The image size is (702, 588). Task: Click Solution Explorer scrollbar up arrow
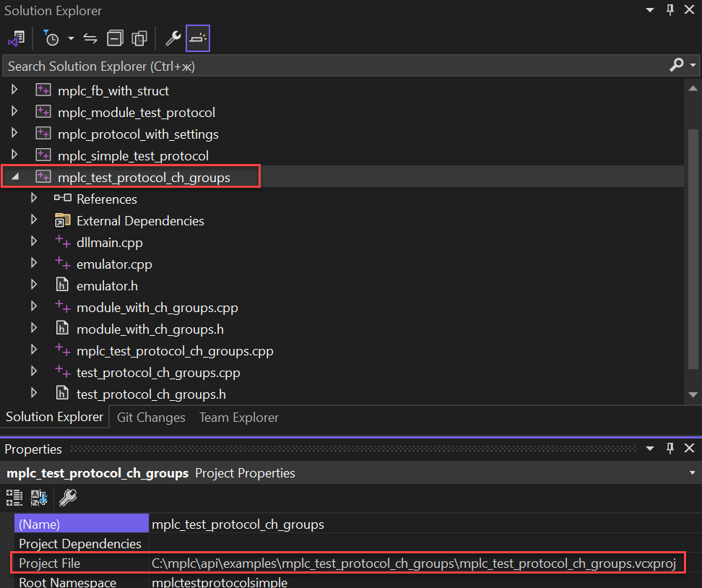pos(693,88)
